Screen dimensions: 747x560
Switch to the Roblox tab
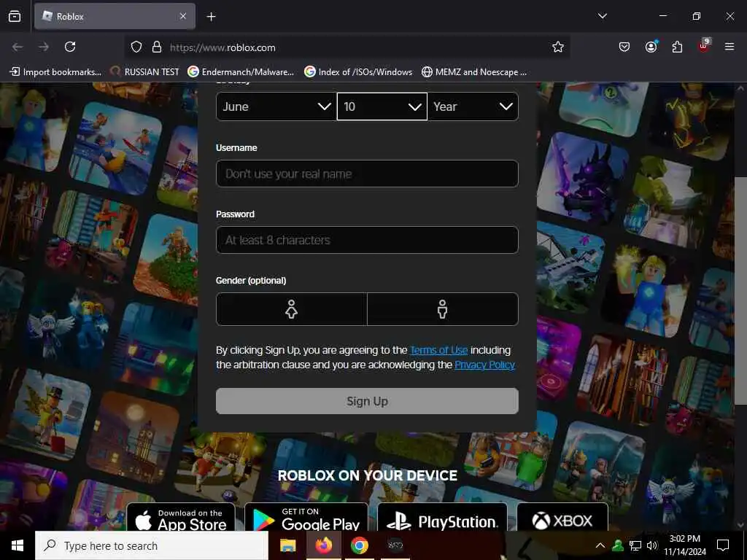(115, 16)
